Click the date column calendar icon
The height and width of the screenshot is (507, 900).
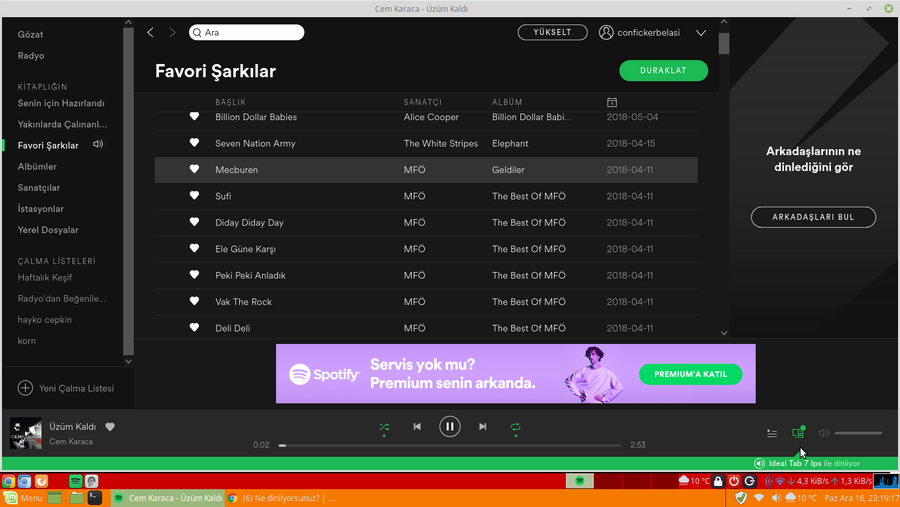tap(612, 102)
